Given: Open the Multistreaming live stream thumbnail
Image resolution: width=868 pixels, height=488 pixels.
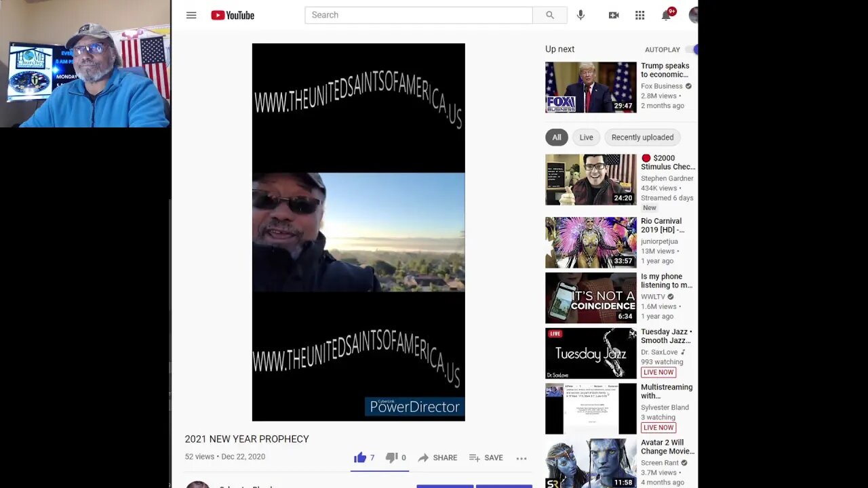Looking at the screenshot, I should coord(591,409).
